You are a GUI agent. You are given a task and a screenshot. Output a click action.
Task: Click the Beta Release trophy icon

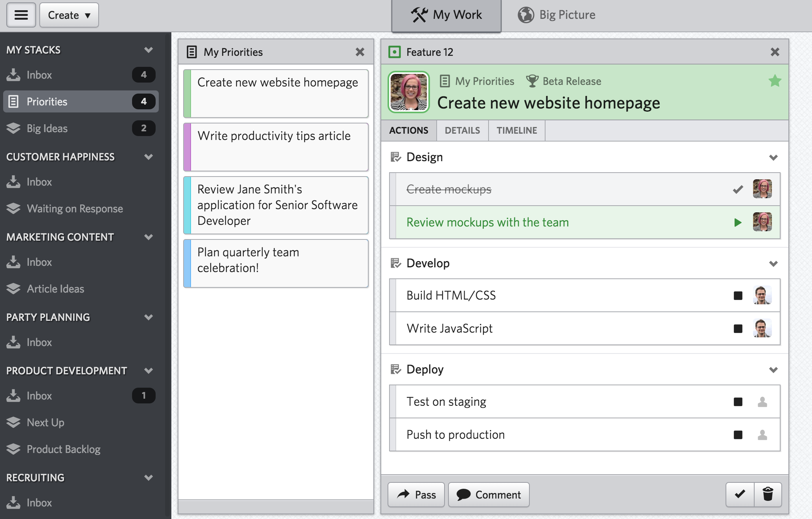[x=532, y=81]
